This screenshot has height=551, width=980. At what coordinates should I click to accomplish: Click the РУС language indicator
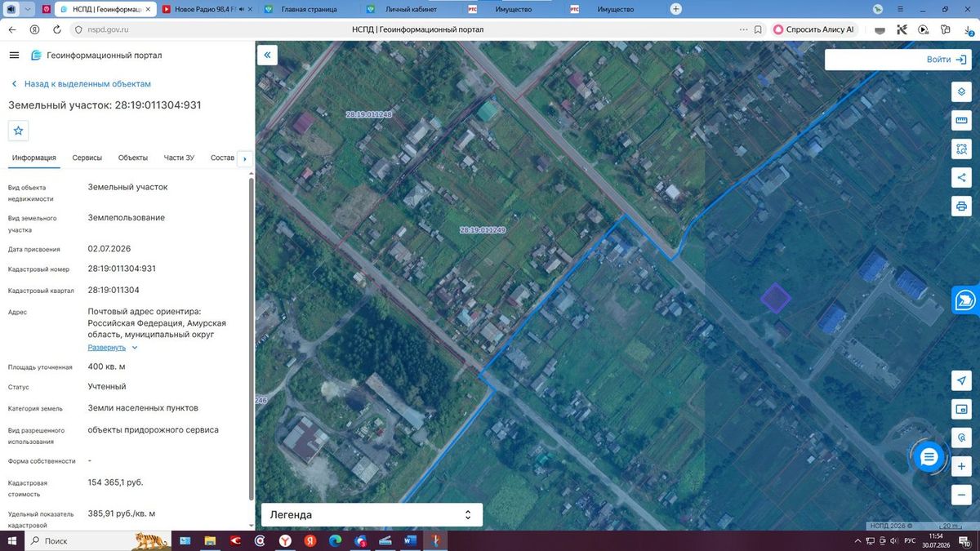[909, 541]
